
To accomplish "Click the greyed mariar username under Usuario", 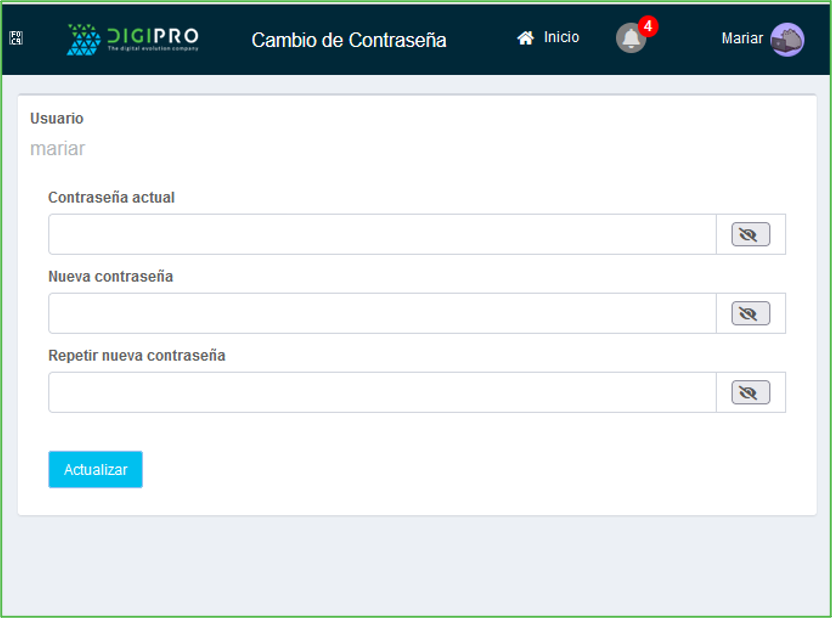I will tap(57, 149).
